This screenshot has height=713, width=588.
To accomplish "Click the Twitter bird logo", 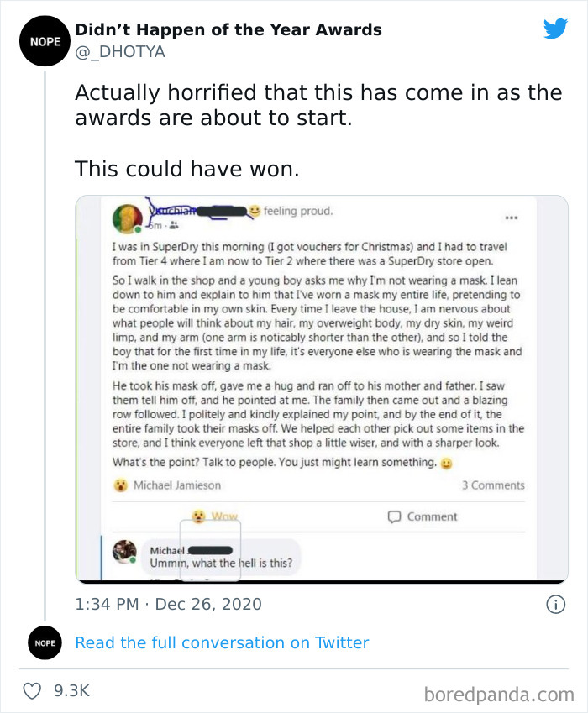I will [x=556, y=28].
